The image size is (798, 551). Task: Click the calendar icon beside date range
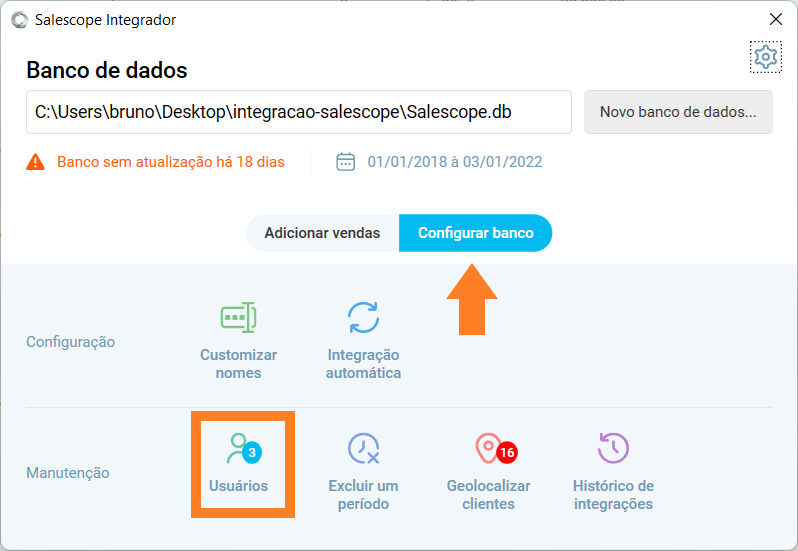coord(346,162)
